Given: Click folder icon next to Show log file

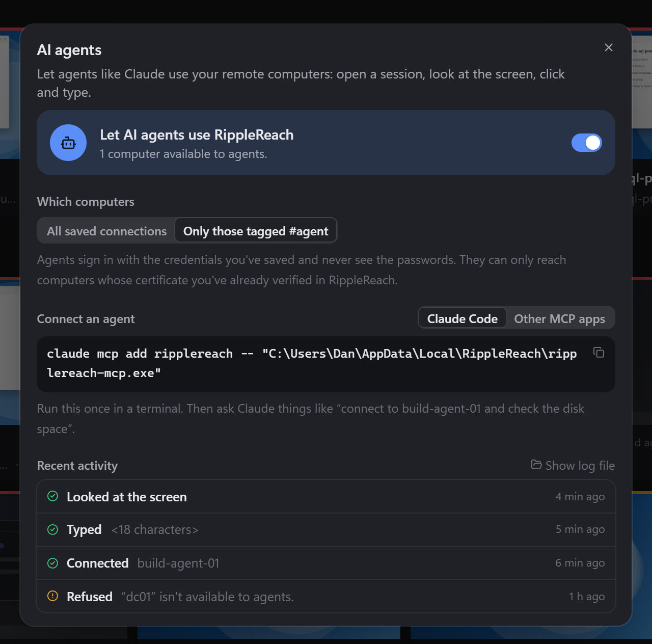Looking at the screenshot, I should [536, 464].
